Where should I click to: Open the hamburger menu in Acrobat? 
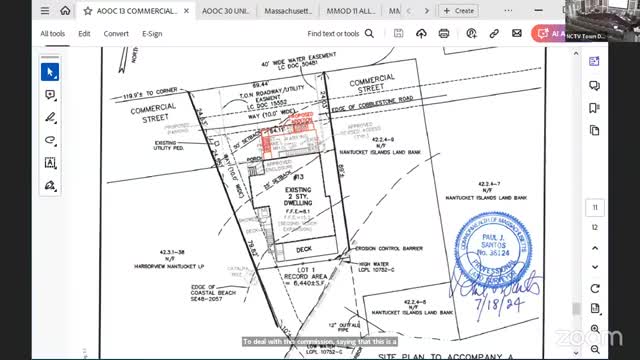tap(45, 11)
